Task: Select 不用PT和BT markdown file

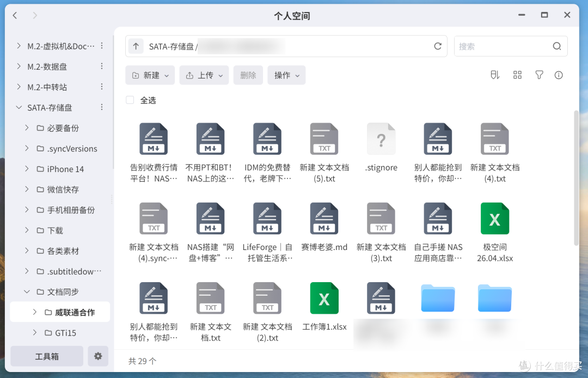Action: 210,139
